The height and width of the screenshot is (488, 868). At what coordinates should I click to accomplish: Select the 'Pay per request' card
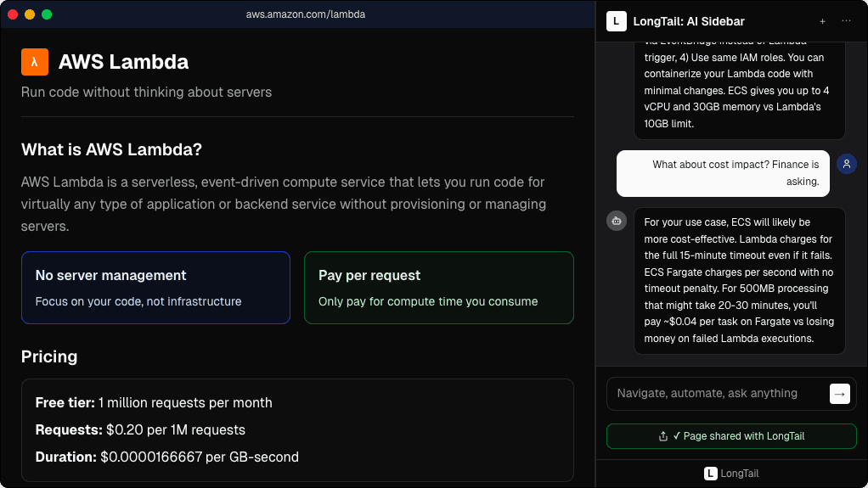(439, 288)
